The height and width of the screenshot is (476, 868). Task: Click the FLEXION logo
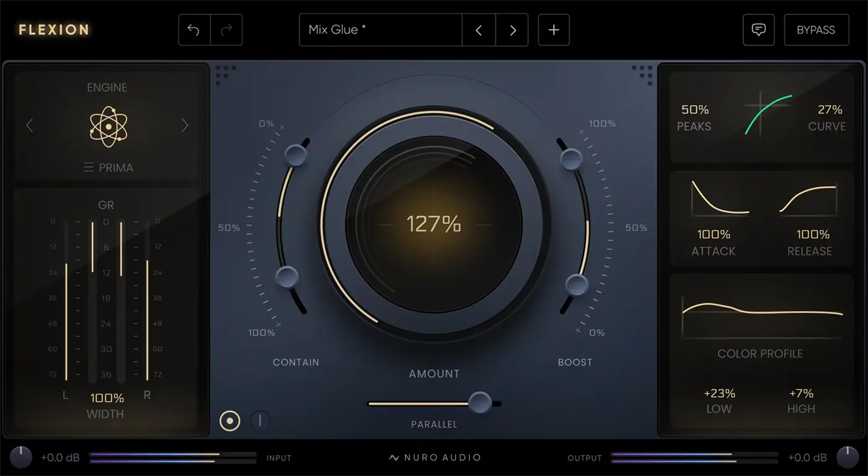click(55, 30)
